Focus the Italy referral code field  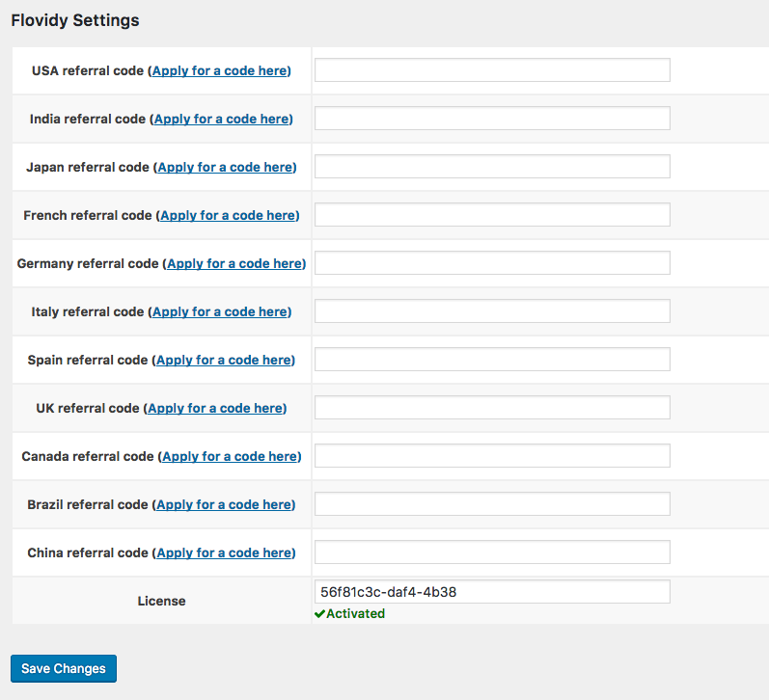[492, 311]
